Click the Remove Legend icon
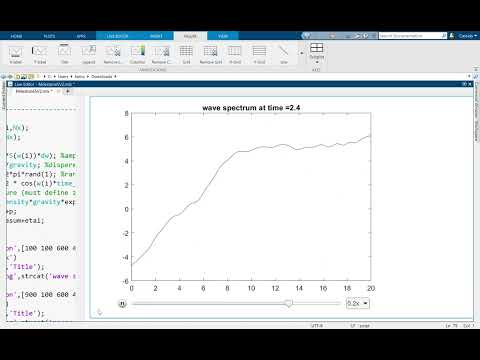The image size is (480, 360). [113, 55]
